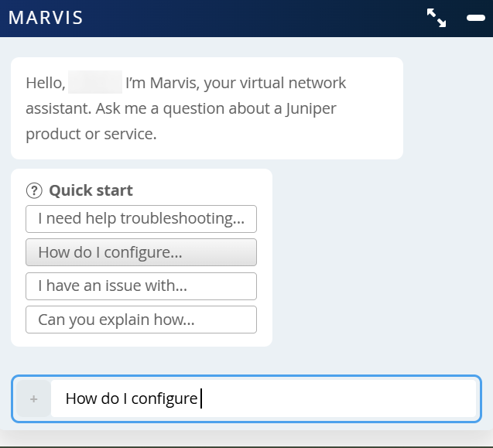Click the Quick start heading text
This screenshot has width=493, height=448.
point(91,190)
